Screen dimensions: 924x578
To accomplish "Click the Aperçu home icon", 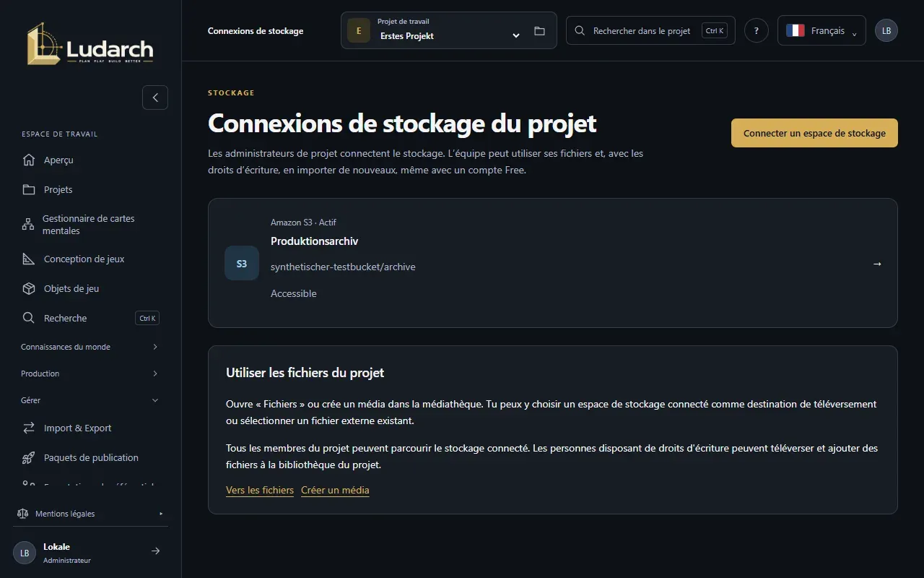I will point(29,160).
